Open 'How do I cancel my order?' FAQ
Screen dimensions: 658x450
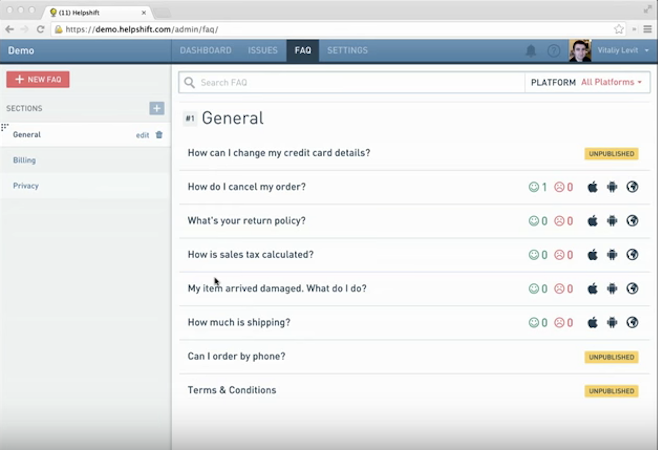coord(247,187)
